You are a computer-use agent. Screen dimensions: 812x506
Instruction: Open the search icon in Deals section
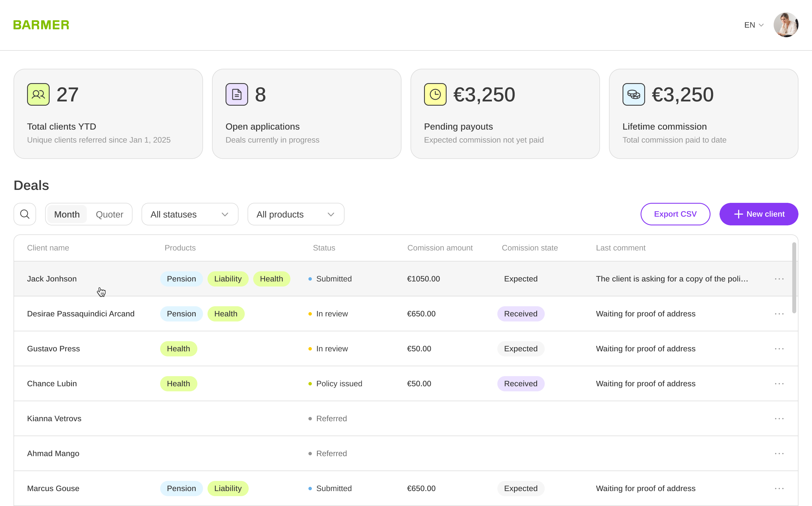coord(25,214)
